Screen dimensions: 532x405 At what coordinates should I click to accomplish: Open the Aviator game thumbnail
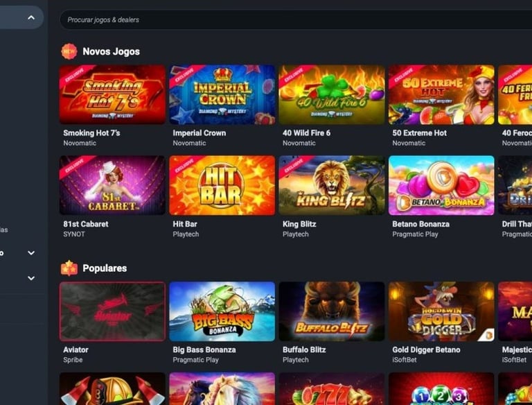tap(112, 311)
